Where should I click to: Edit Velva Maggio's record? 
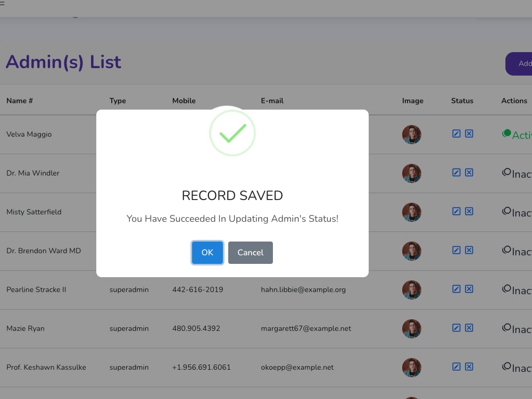point(456,134)
